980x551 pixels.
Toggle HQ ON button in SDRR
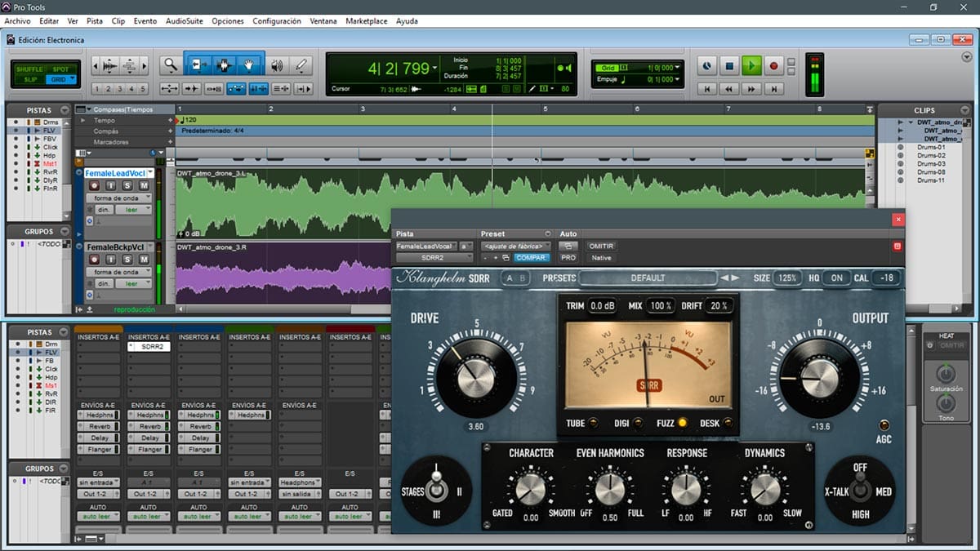click(x=836, y=278)
